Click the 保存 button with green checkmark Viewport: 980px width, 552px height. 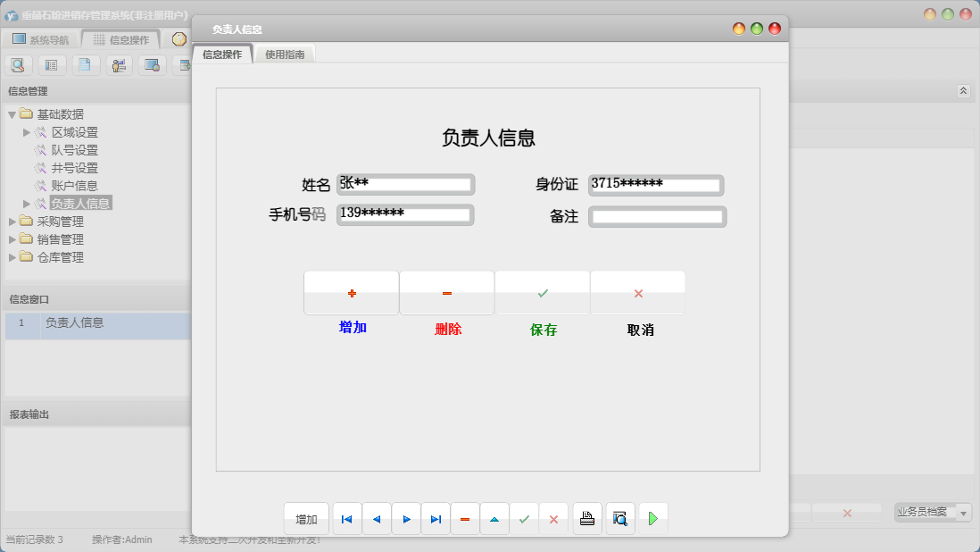543,292
